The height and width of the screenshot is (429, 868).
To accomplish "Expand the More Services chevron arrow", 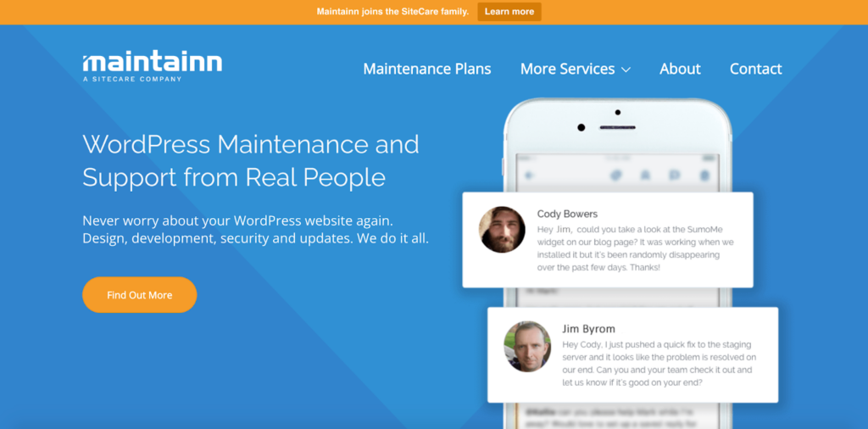I will click(x=626, y=70).
